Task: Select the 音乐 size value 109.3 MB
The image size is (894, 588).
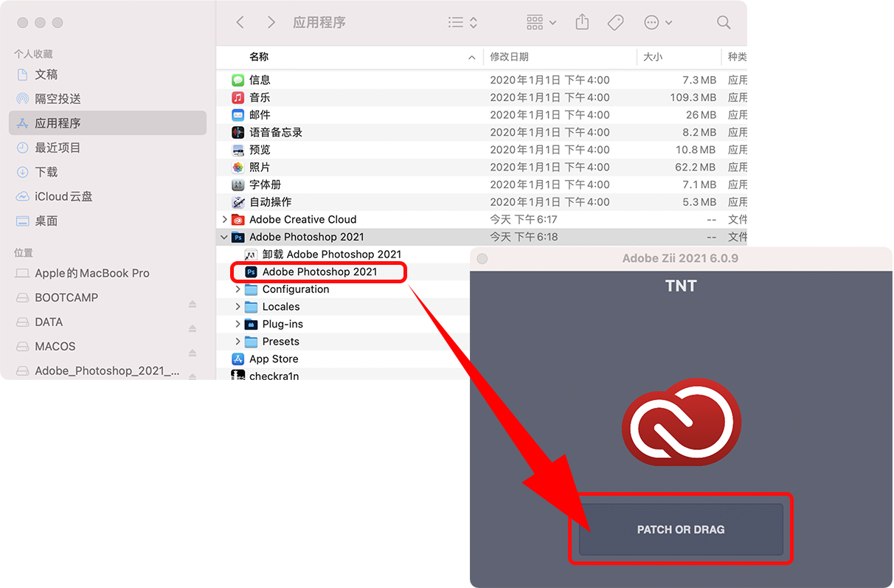Action: tap(693, 97)
